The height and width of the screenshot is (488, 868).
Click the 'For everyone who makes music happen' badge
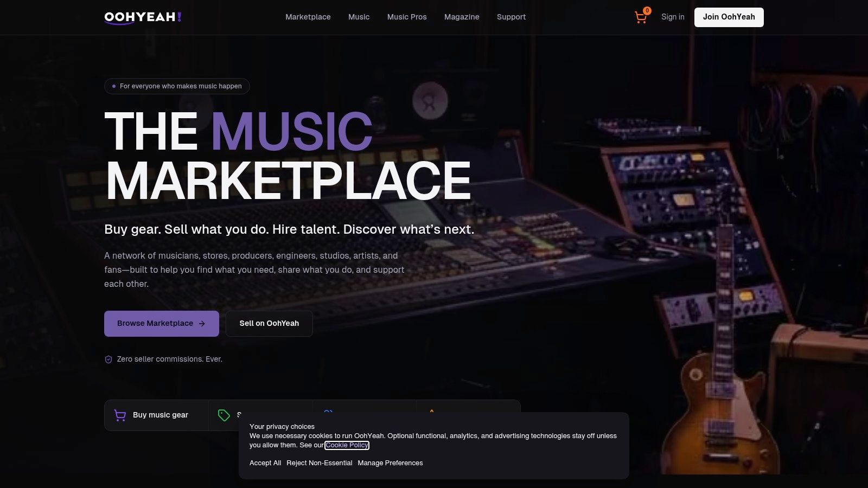[177, 86]
